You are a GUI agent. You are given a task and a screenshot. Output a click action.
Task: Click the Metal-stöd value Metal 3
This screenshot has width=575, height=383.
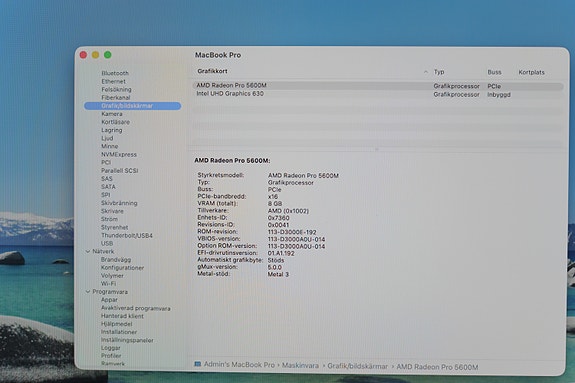coord(278,274)
